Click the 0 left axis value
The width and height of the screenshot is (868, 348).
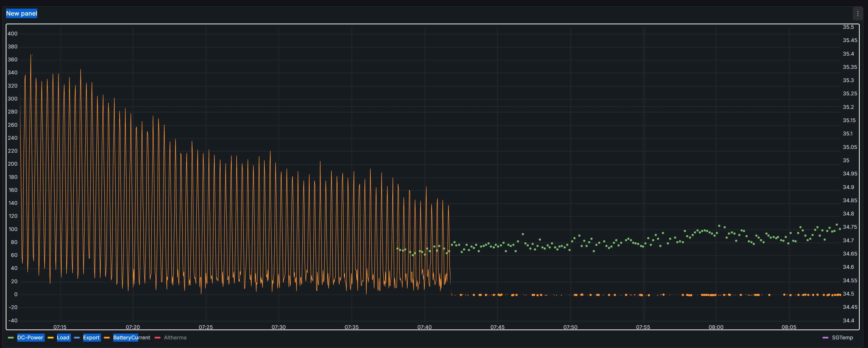tap(16, 294)
